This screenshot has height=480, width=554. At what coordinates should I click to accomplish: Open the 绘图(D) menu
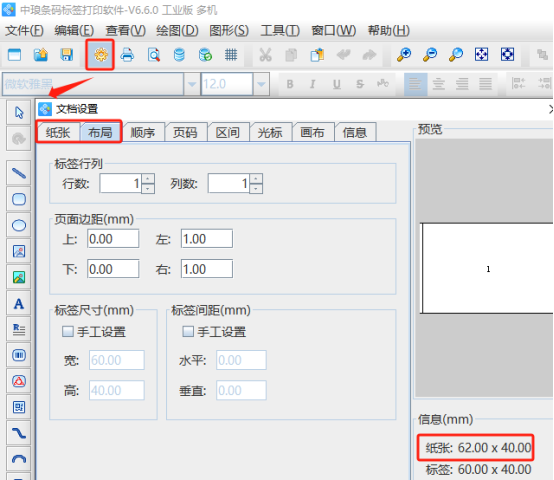(177, 31)
